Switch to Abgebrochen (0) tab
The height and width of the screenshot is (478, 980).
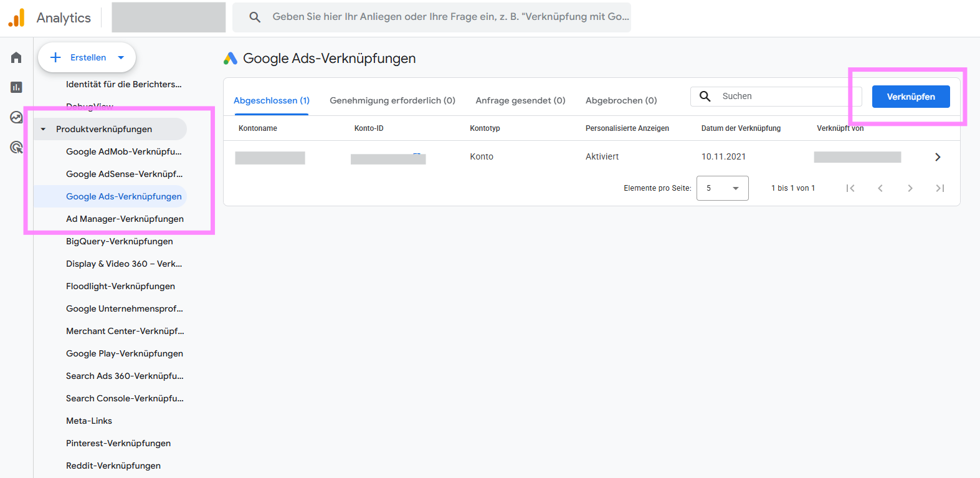point(621,100)
